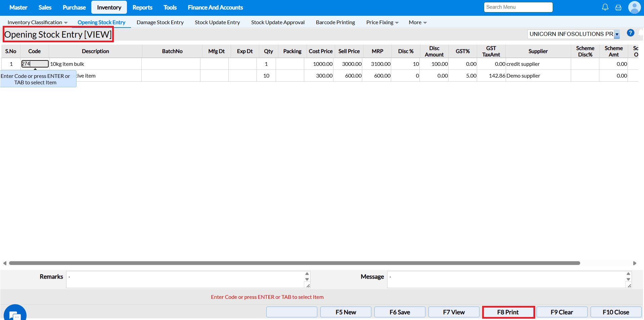Open the notifications bell
The height and width of the screenshot is (320, 644).
click(x=605, y=7)
